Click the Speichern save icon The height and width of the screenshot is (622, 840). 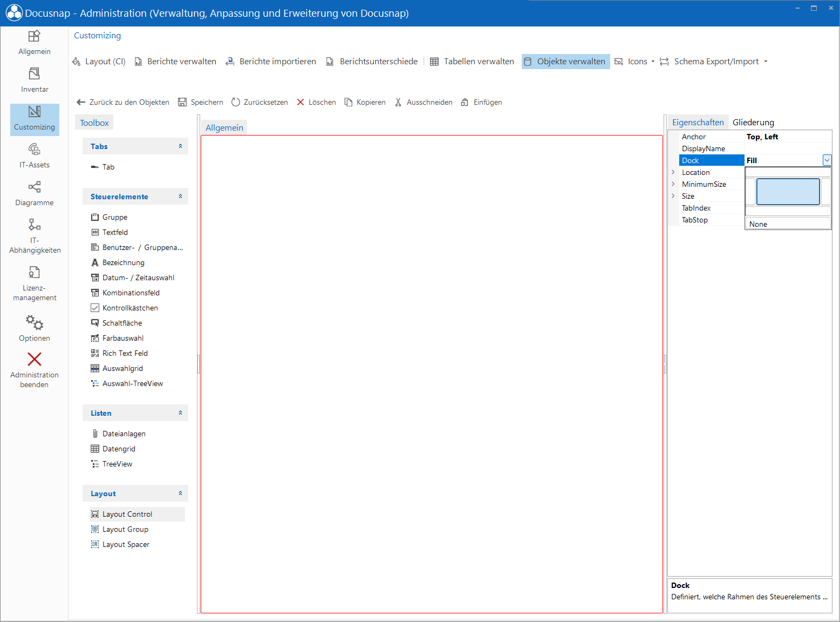(182, 102)
